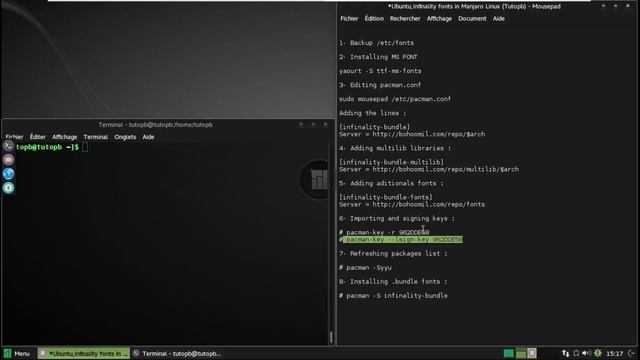Click the '# pacman -S infinality-bundle' line
Screen dimensions: 640x360
click(x=393, y=296)
